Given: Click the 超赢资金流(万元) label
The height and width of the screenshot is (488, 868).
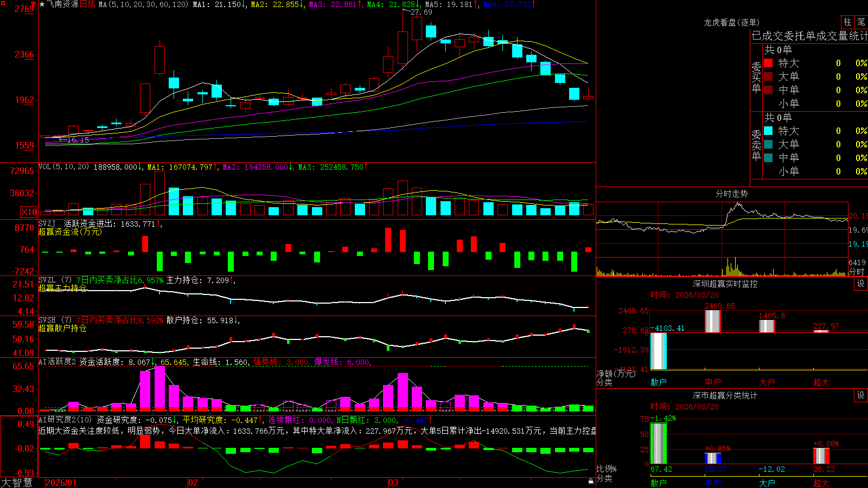Looking at the screenshot, I should coord(70,232).
